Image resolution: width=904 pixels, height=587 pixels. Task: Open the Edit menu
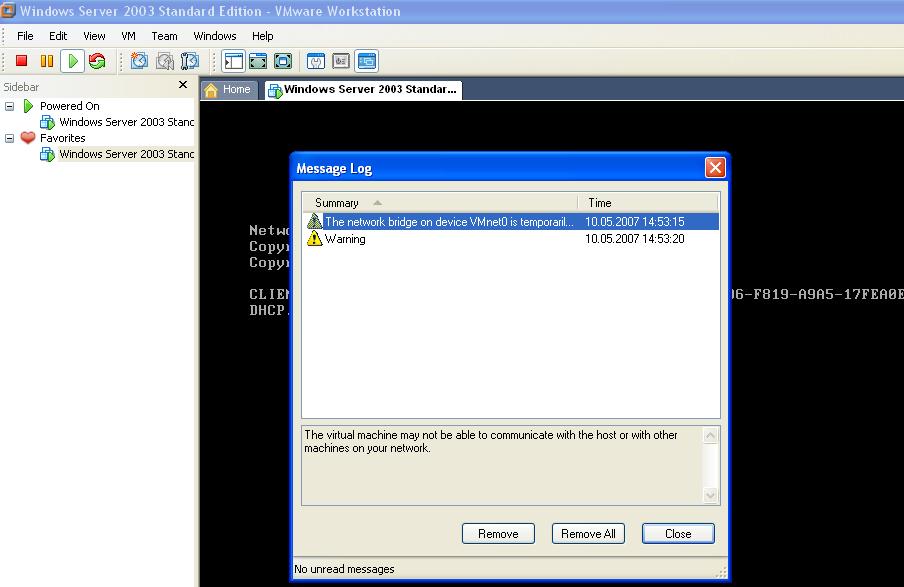click(58, 36)
